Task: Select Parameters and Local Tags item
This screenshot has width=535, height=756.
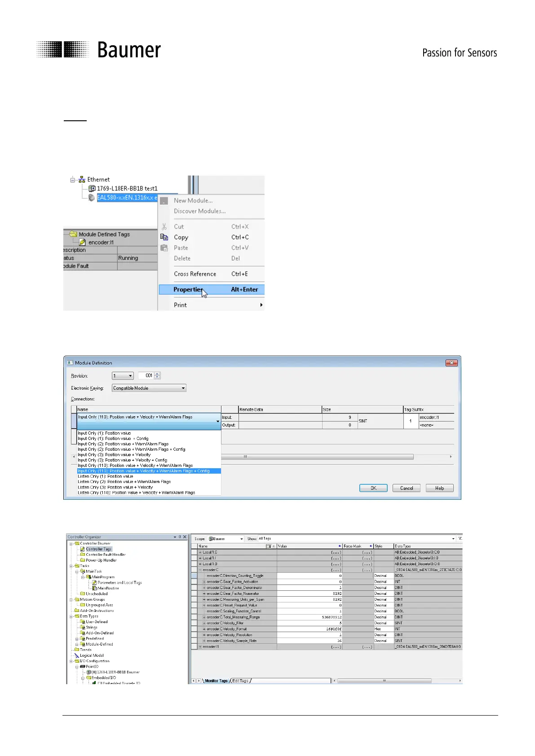Action: [119, 583]
